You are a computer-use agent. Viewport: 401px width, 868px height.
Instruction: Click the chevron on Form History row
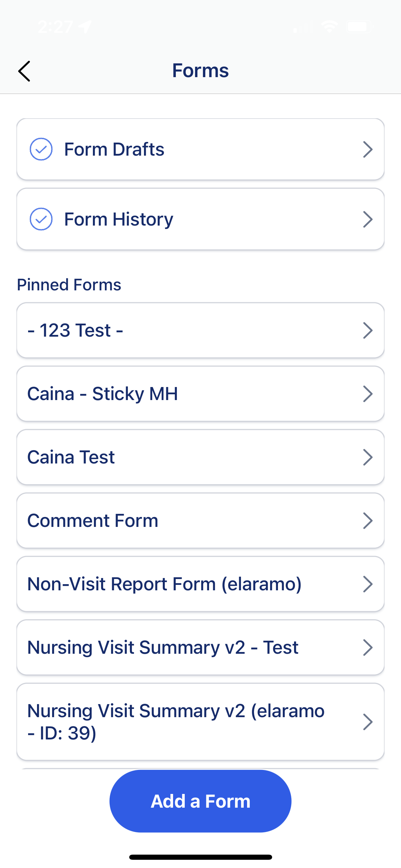(x=368, y=219)
